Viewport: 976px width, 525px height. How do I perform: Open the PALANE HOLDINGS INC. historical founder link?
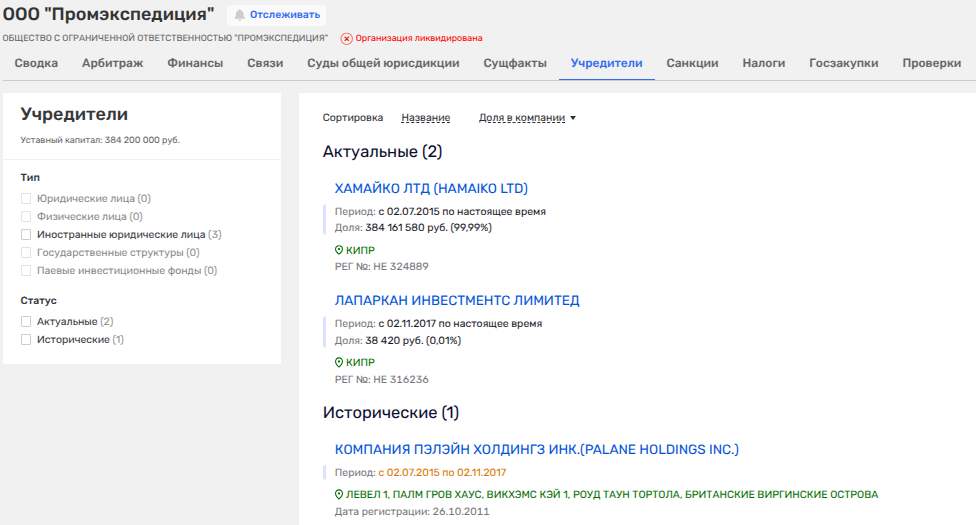(x=536, y=449)
